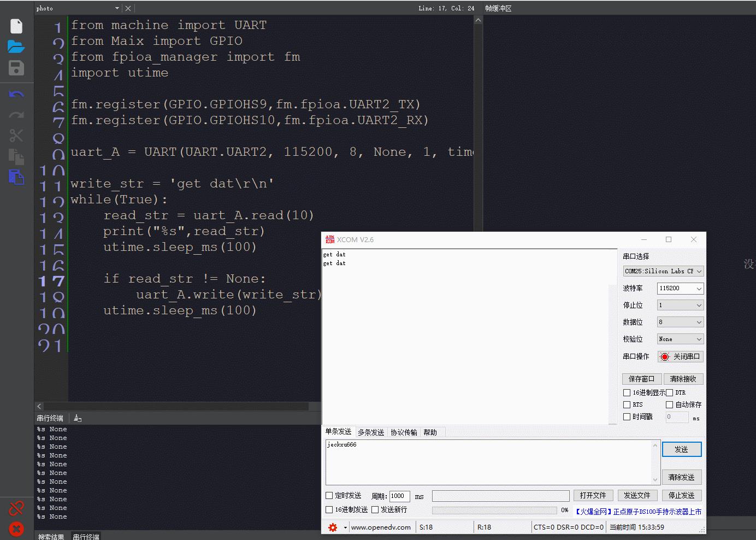Image resolution: width=756 pixels, height=540 pixels.
Task: Enable the 时间戳 timestamp checkbox
Action: (x=627, y=416)
